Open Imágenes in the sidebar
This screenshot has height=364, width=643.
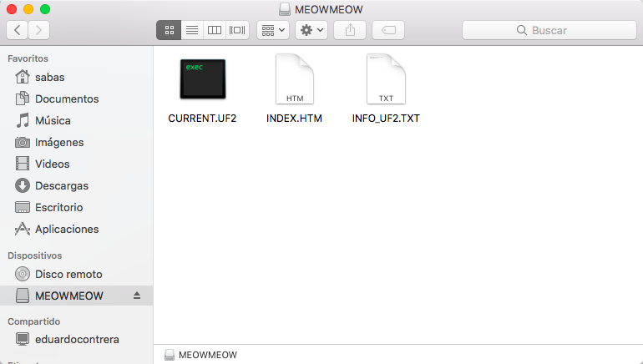(76, 142)
